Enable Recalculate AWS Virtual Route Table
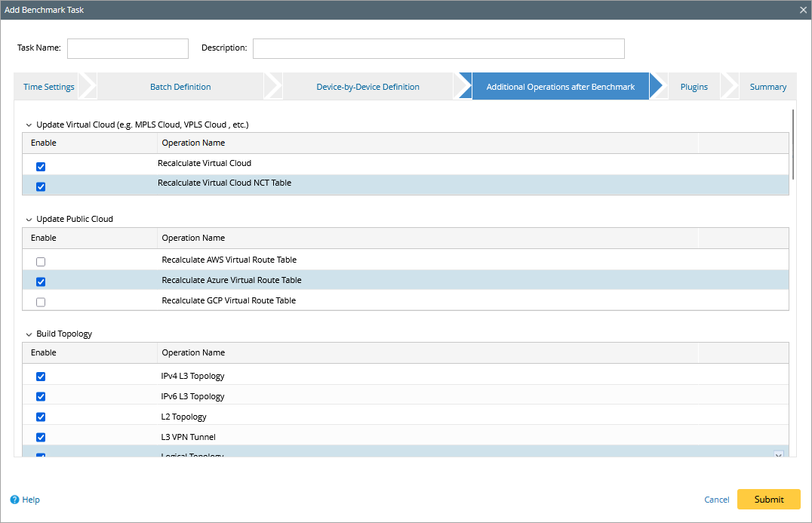 [x=41, y=262]
